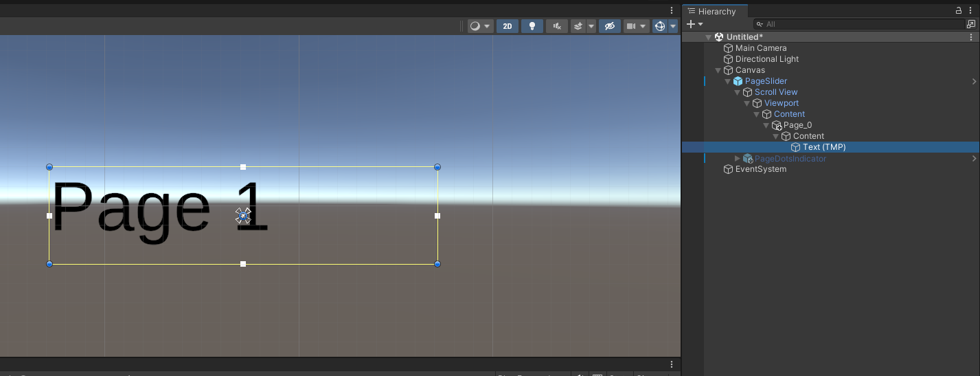The width and height of the screenshot is (980, 376).
Task: Select the Untitled* scene row
Action: [x=830, y=37]
